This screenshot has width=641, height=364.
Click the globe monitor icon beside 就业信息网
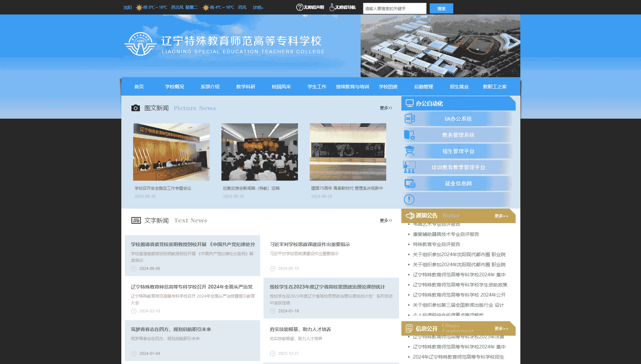tap(410, 184)
